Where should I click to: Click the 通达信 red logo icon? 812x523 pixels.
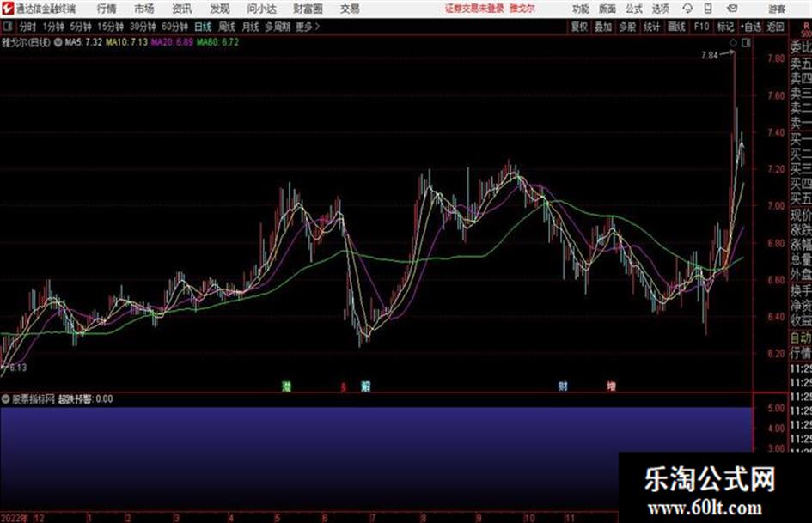(8, 9)
